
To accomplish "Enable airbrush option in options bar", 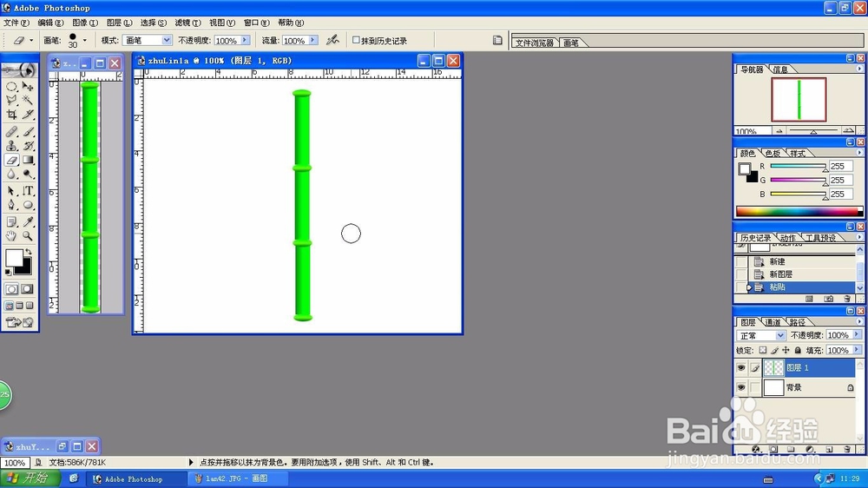I will (x=332, y=40).
